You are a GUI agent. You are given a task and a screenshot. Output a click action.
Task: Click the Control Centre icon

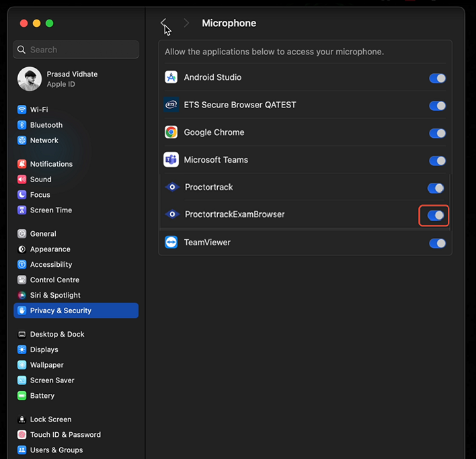click(x=22, y=280)
